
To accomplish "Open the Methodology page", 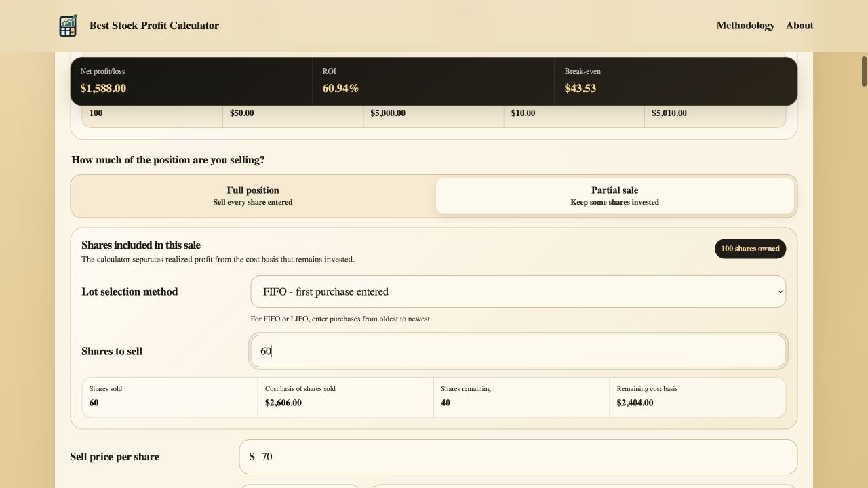I will [745, 26].
